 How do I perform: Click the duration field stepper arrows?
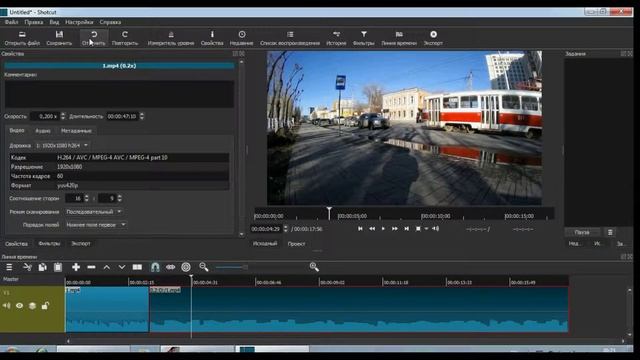pyautogui.click(x=142, y=116)
